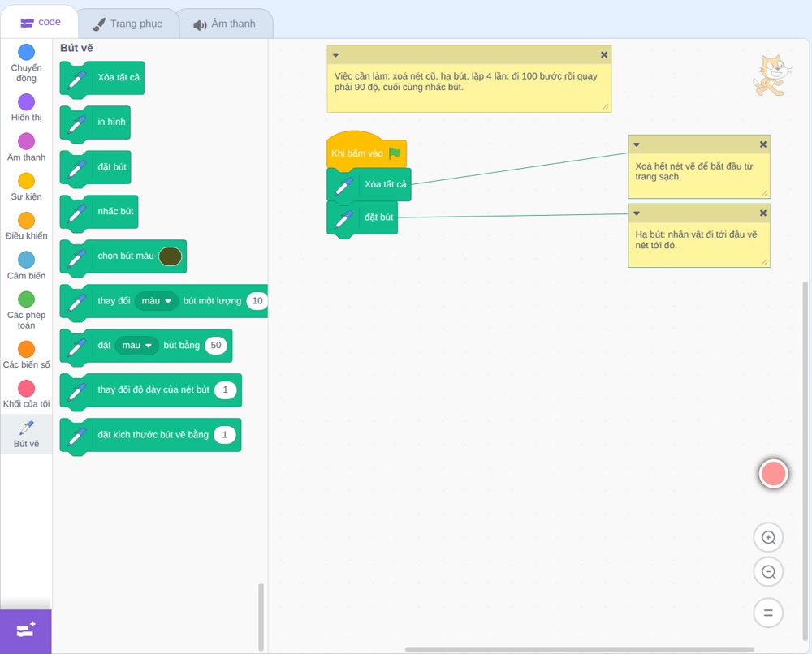Click the 'in hình' stamp block
812x654 pixels.
[x=95, y=123]
